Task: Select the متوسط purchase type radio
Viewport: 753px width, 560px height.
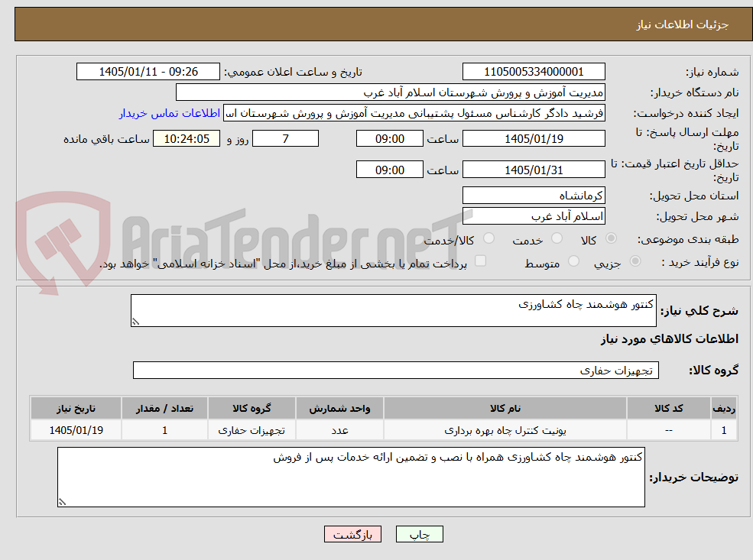Action: [573, 261]
